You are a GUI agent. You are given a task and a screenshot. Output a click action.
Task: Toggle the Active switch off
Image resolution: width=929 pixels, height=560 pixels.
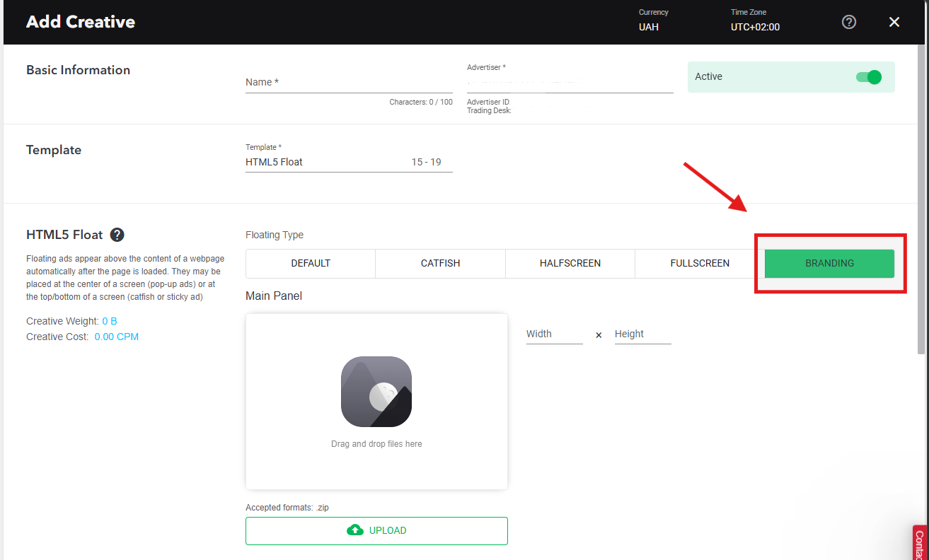(x=868, y=77)
